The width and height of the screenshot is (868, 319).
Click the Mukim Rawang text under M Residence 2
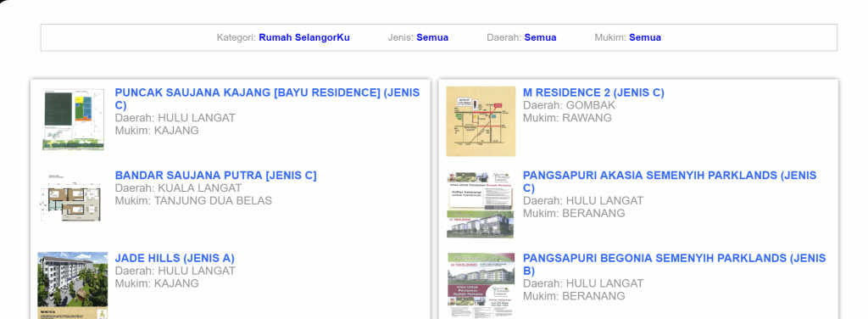pyautogui.click(x=567, y=118)
